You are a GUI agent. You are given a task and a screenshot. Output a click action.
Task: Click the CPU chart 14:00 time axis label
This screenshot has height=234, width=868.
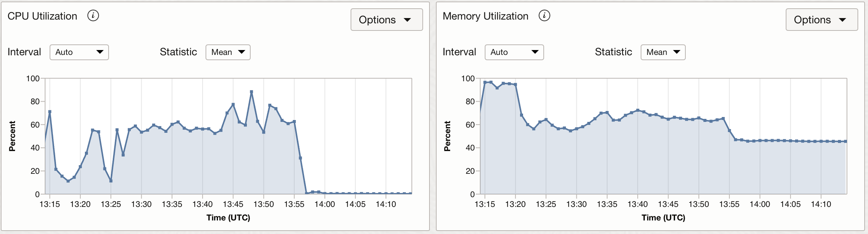click(x=325, y=204)
